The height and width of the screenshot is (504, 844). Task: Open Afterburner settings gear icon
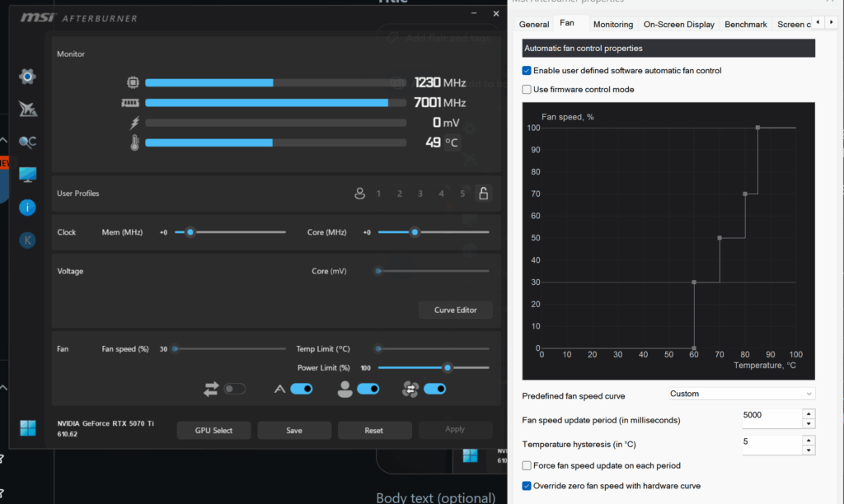[x=27, y=77]
